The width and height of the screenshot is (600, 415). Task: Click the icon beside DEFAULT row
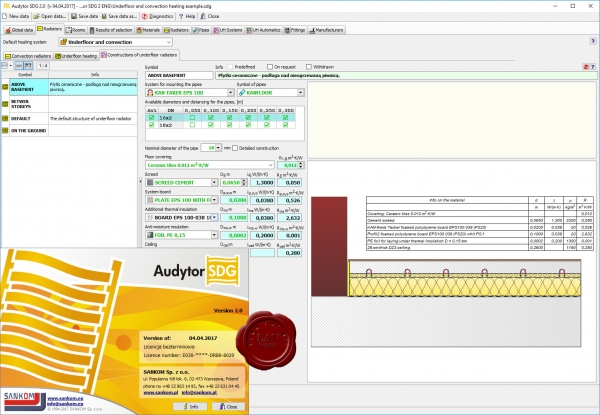5,119
